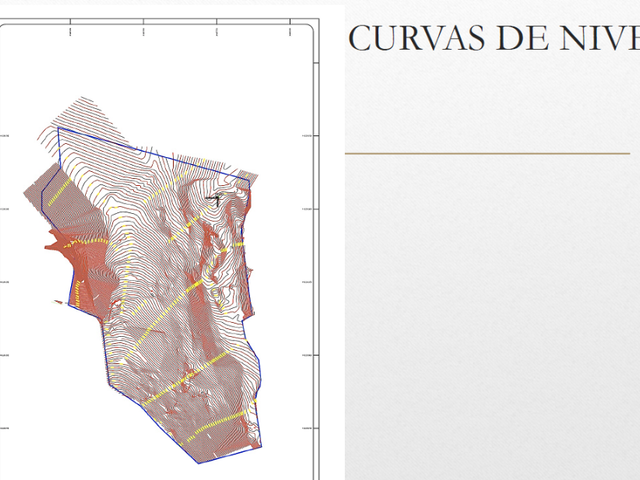Click the CURVAS DE NIVEL slide title

[x=494, y=38]
